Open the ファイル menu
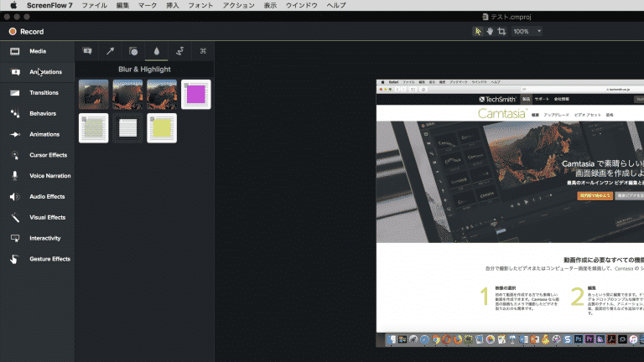Viewport: 644px width, 362px height. point(95,5)
